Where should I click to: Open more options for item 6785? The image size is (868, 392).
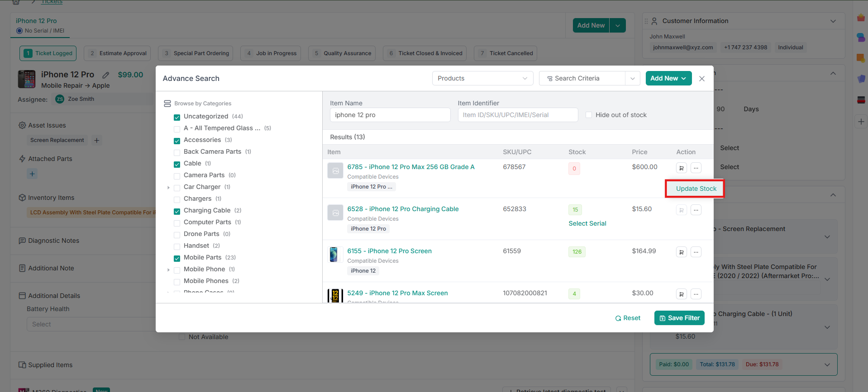pos(696,168)
